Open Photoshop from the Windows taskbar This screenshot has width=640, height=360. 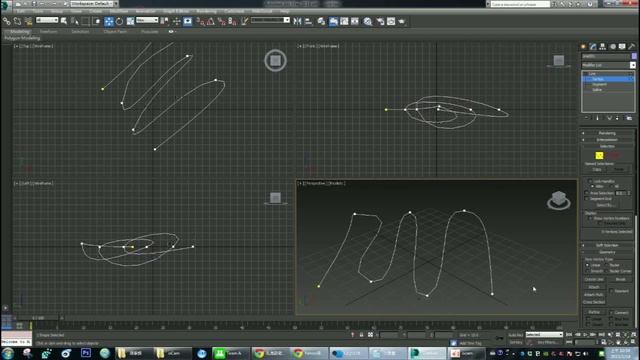click(x=86, y=353)
